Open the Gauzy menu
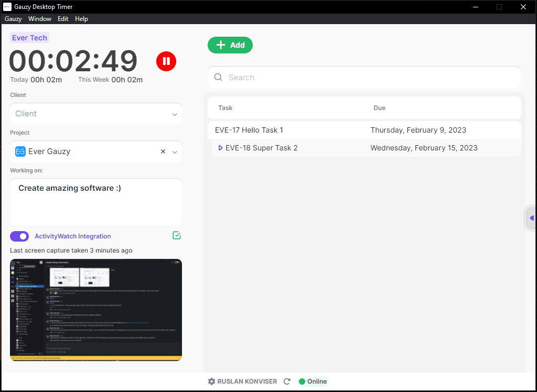This screenshot has width=537, height=392. (x=13, y=19)
